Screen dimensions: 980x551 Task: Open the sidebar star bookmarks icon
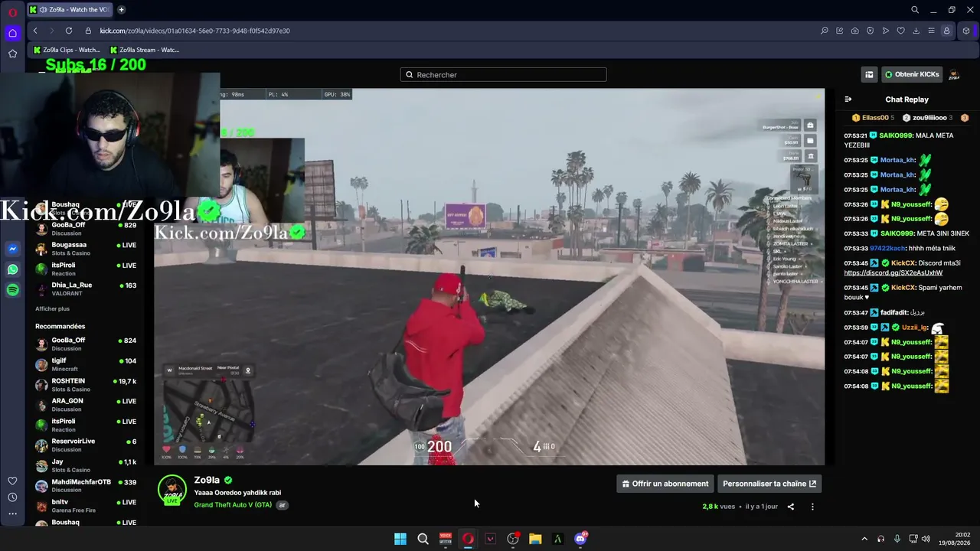(x=12, y=54)
